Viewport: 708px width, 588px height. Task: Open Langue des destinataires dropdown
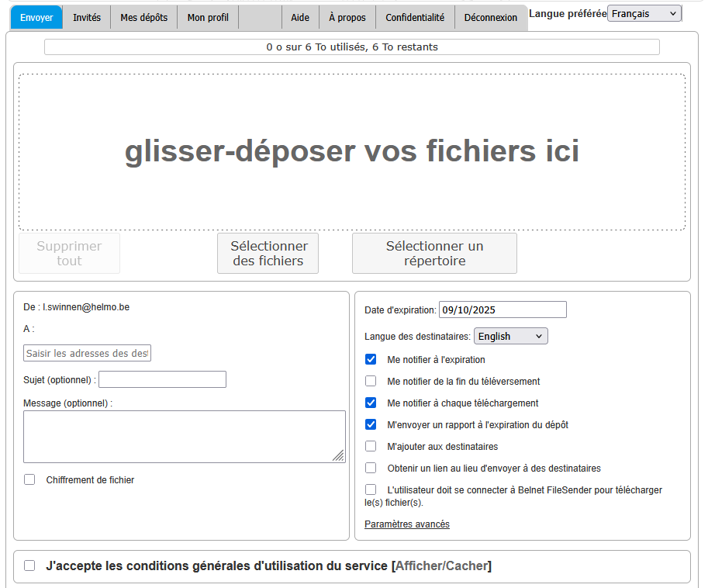tap(510, 336)
